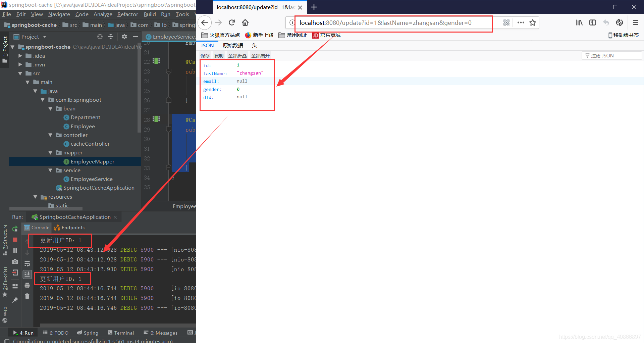Collapse the com.lb.springboot package arrow

tap(43, 100)
